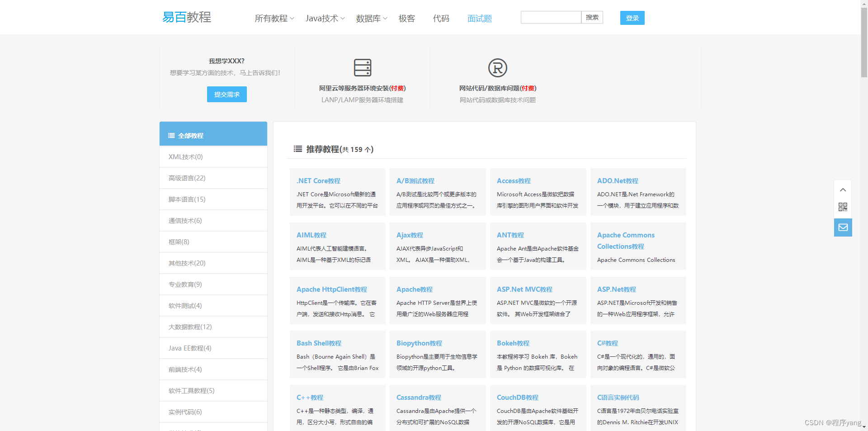Select 实例代码(6) category
868x431 pixels.
tap(213, 412)
